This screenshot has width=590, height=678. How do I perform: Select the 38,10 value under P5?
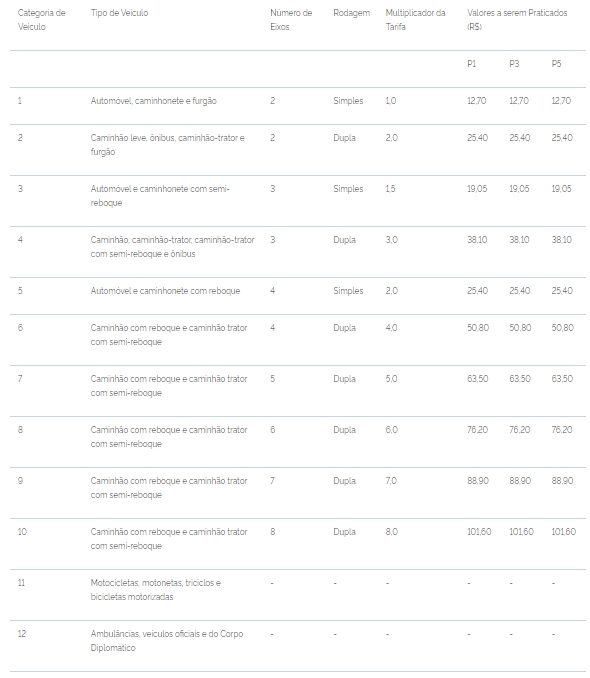pyautogui.click(x=561, y=240)
